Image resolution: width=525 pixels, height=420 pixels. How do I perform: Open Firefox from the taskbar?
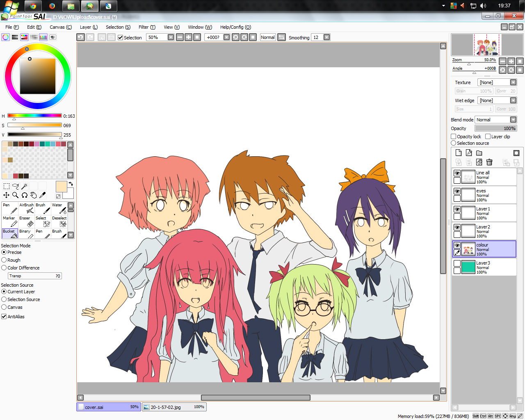(52, 6)
